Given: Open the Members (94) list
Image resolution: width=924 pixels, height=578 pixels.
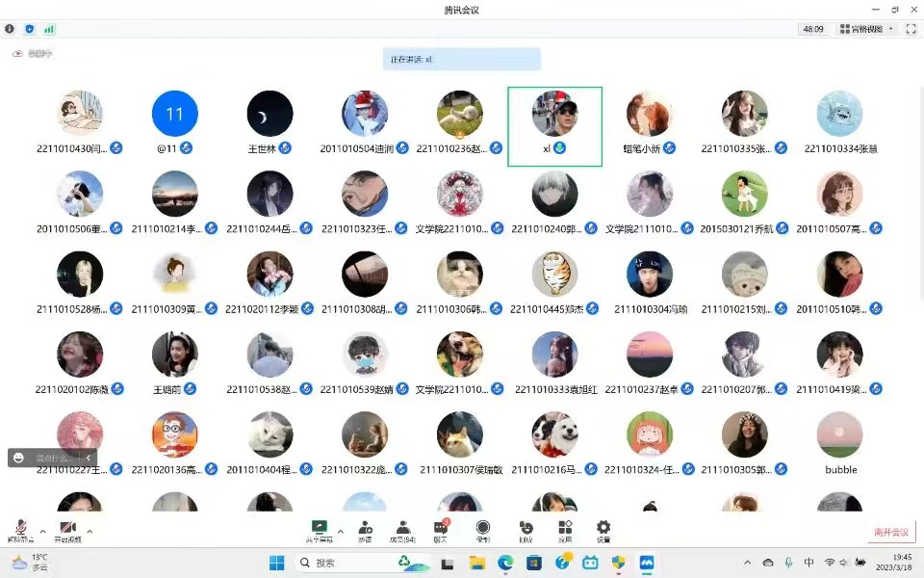Looking at the screenshot, I should tap(403, 530).
